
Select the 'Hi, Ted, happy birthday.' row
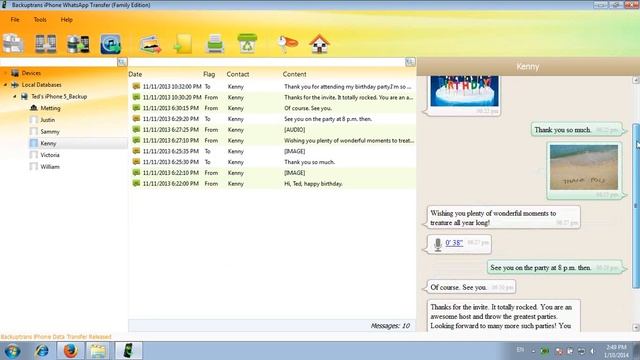click(272, 184)
